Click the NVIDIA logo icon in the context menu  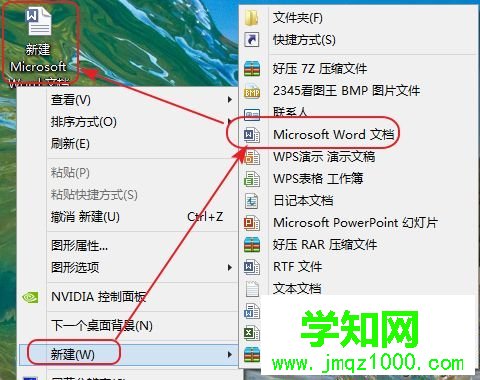pos(30,297)
